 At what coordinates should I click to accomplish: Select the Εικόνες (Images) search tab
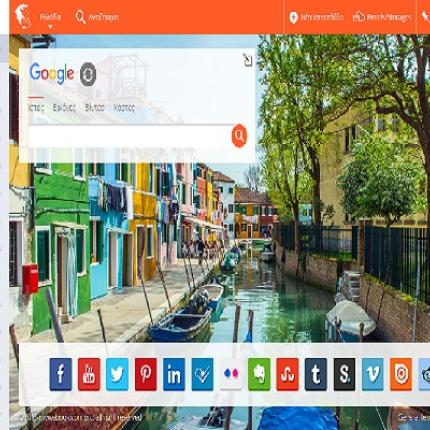64,108
